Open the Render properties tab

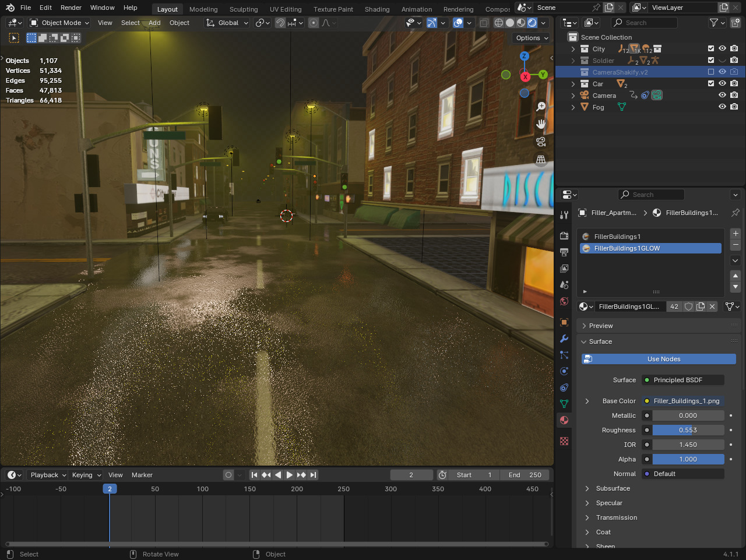[x=564, y=236]
